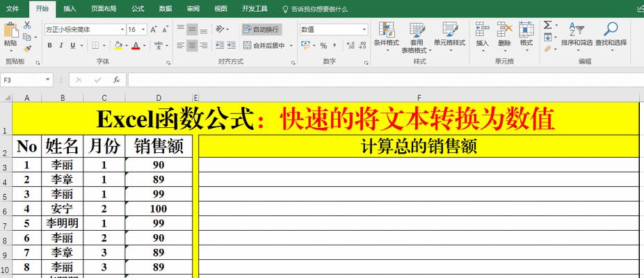Click the borders icon
The image size is (644, 278).
(95, 45)
